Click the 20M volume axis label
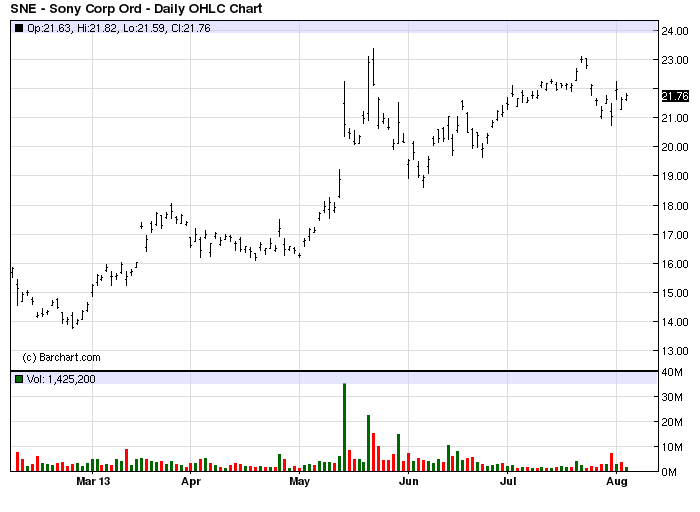This screenshot has width=700, height=512. [x=672, y=422]
